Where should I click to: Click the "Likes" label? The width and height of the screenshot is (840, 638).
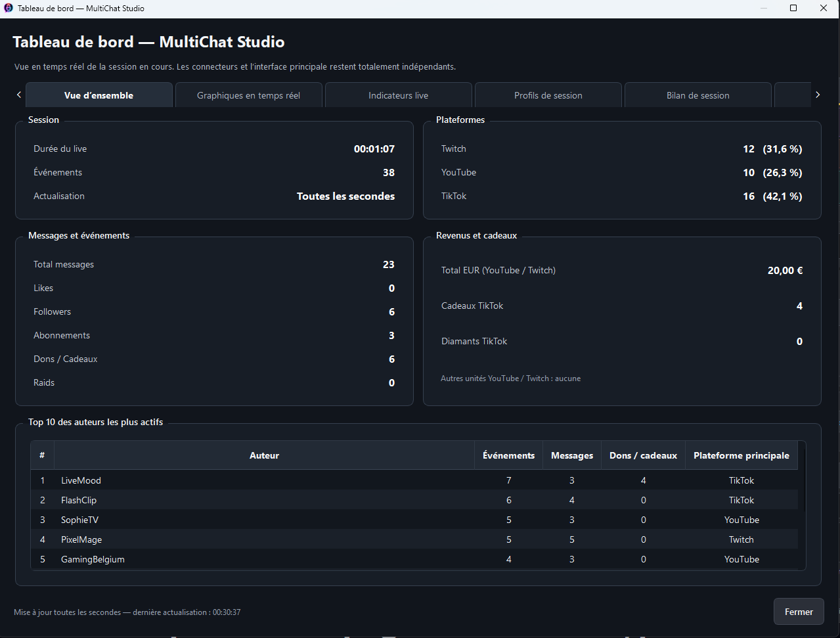click(x=43, y=288)
